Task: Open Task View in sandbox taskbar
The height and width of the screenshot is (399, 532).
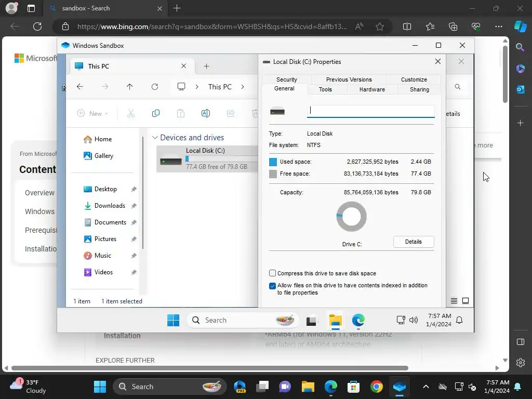Action: 311,320
